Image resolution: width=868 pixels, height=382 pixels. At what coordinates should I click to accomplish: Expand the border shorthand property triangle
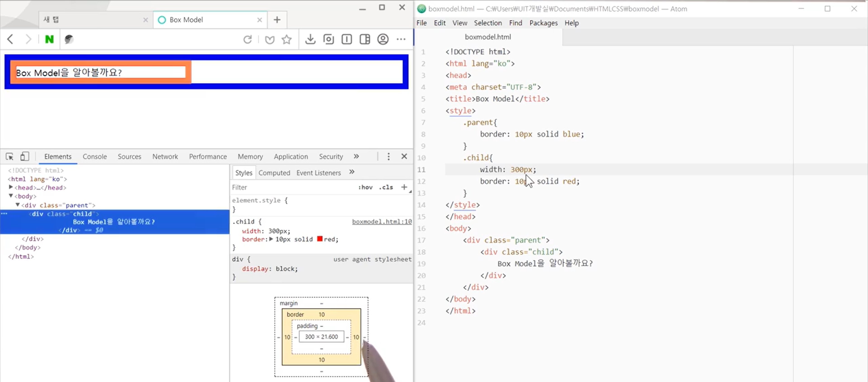coord(271,239)
